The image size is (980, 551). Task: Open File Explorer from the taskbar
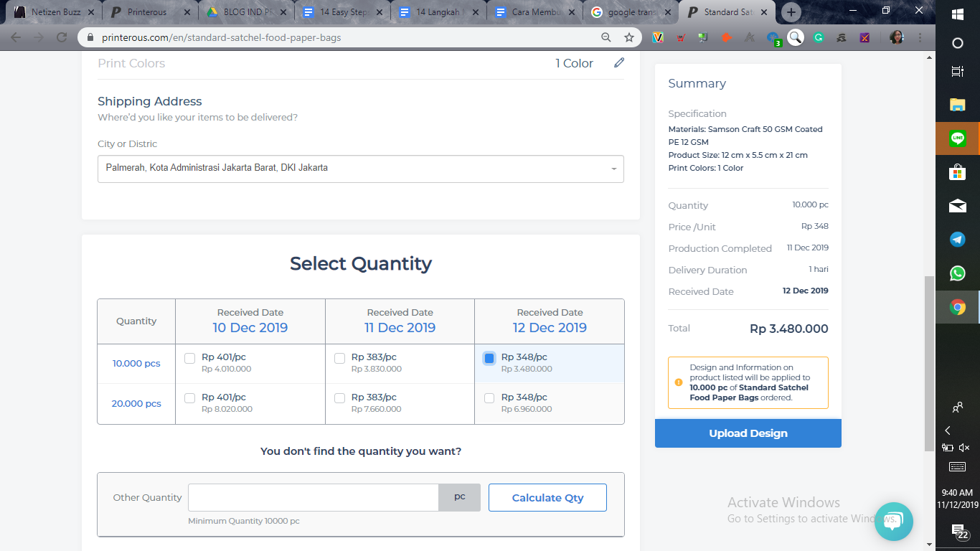click(x=958, y=105)
